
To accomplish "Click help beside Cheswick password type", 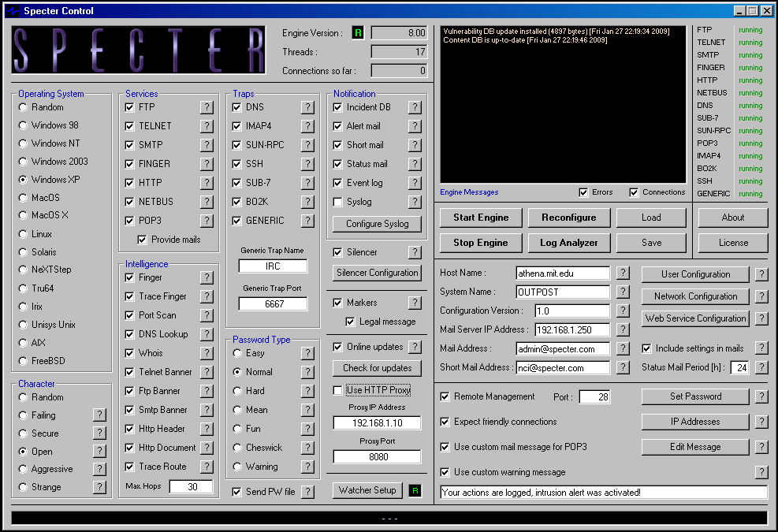I will click(307, 448).
